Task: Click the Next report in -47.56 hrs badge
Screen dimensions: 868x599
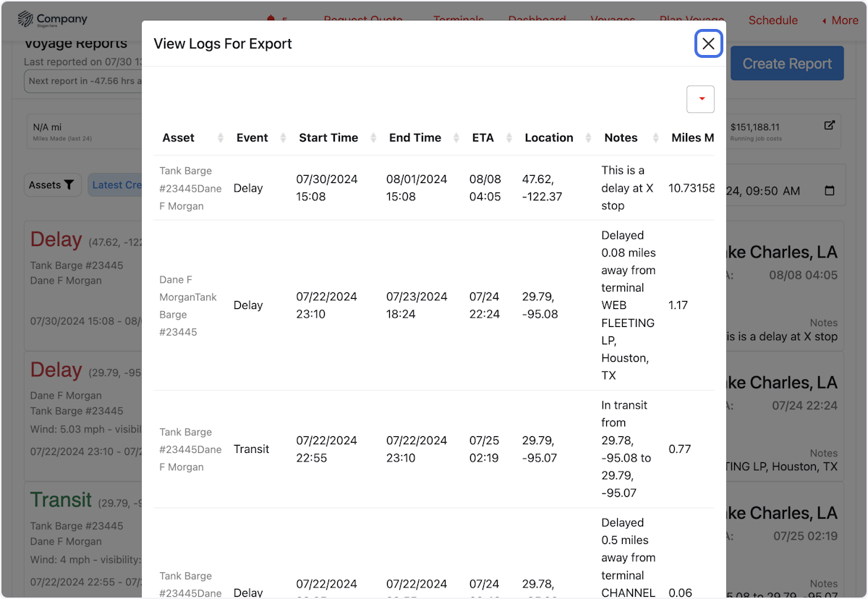Action: coord(83,81)
